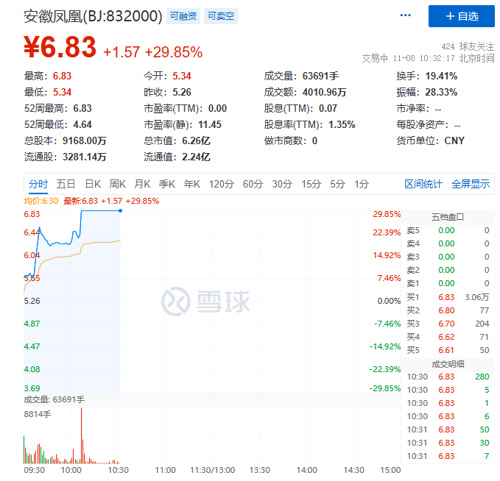
Task: Click the tallest red volume bar
Action: click(x=81, y=435)
